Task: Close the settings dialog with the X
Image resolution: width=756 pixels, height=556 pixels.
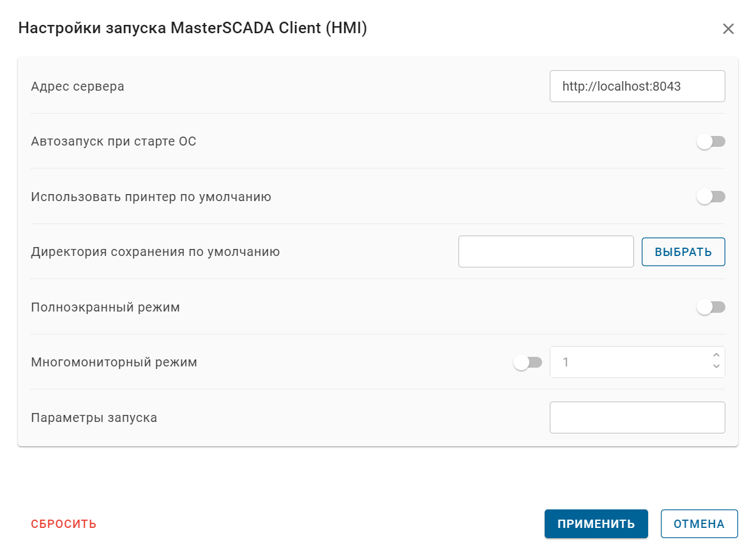Action: 728,28
